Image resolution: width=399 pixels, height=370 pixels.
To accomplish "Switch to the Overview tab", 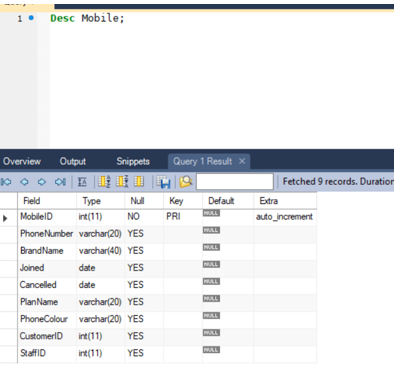I will [22, 161].
